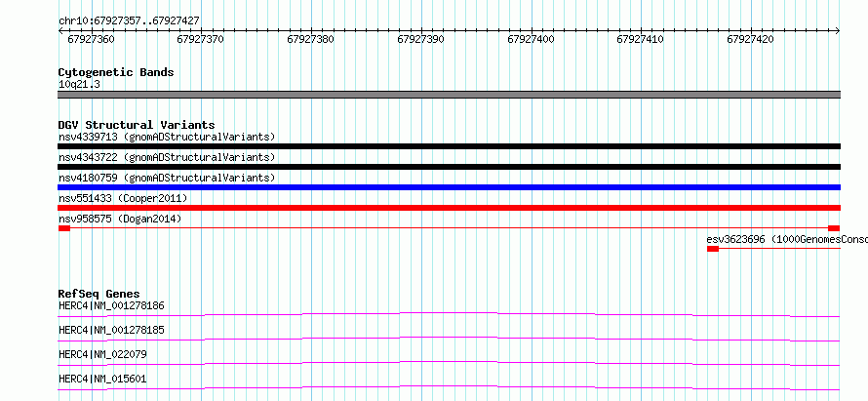Open the DGV Structural Variants track title
The height and width of the screenshot is (401, 868).
coord(137,125)
